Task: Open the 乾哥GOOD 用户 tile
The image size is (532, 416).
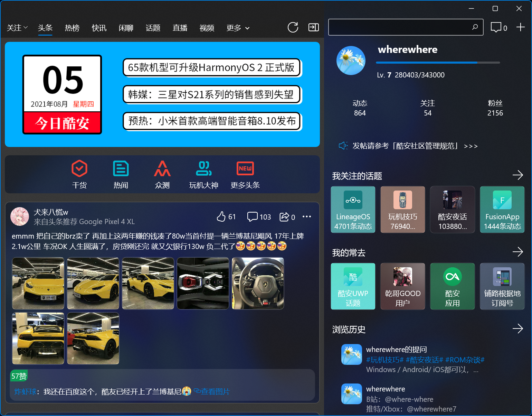Action: click(403, 286)
